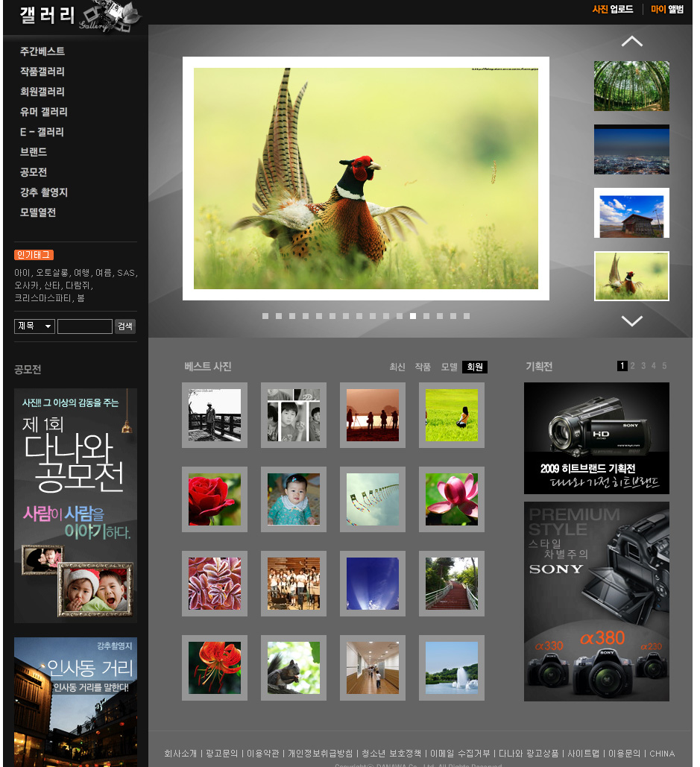Image resolution: width=700 pixels, height=767 pixels.
Task: Open the 브랜드 menu
Action: [x=34, y=151]
